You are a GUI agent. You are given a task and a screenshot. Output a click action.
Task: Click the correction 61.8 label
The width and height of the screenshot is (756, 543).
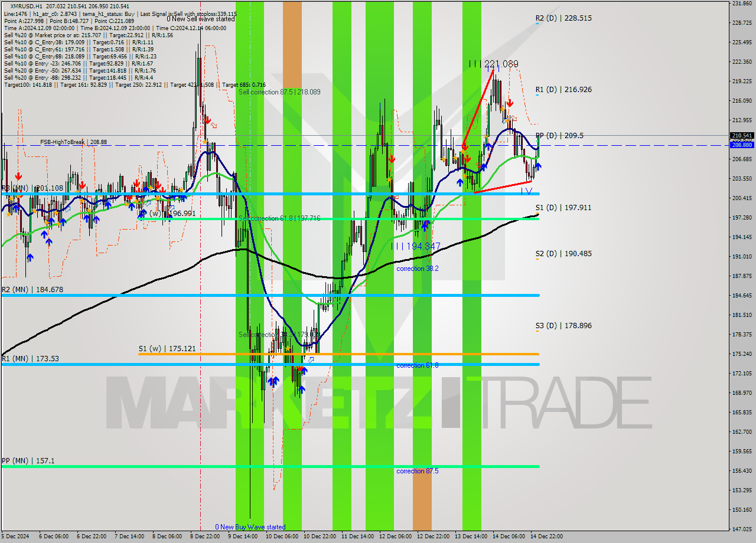pos(418,365)
